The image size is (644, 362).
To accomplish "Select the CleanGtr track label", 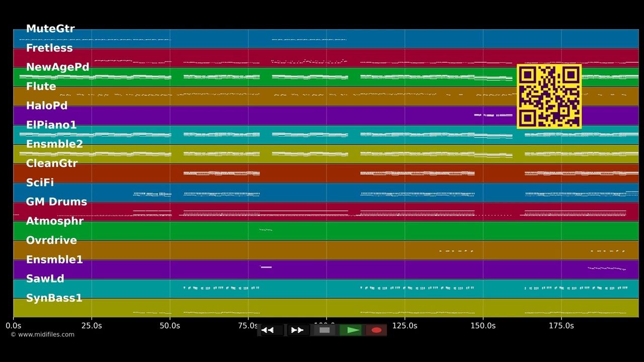I will (52, 163).
